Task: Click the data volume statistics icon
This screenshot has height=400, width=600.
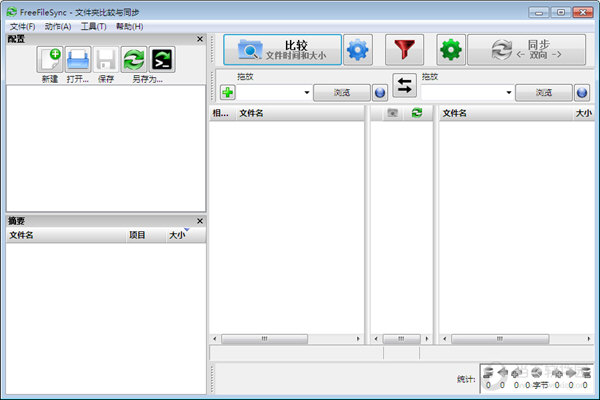Action: click(536, 372)
